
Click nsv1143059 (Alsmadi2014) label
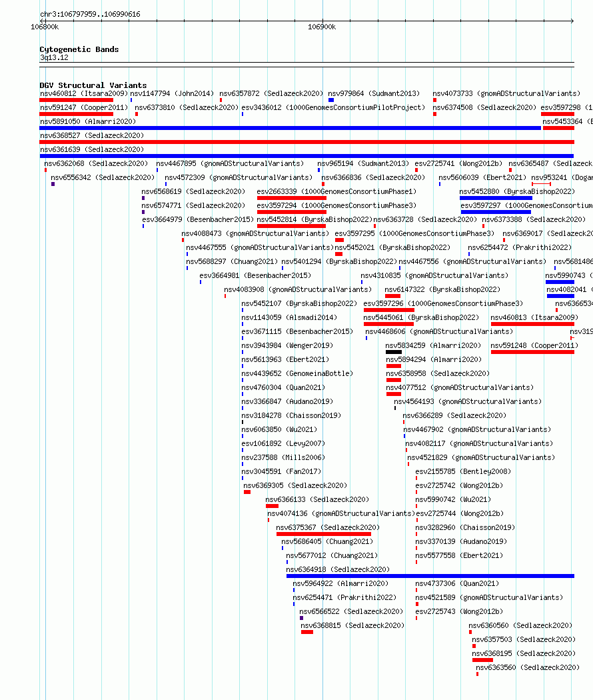(x=289, y=318)
